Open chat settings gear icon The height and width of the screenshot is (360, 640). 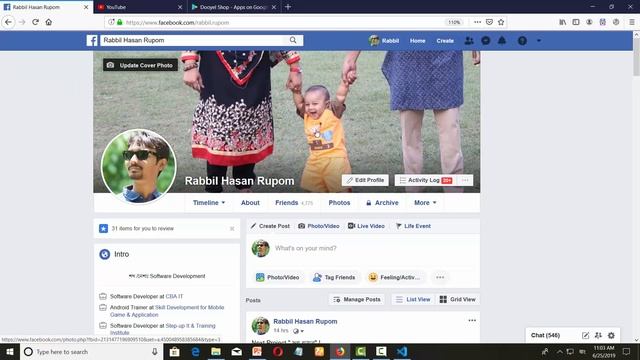click(611, 335)
